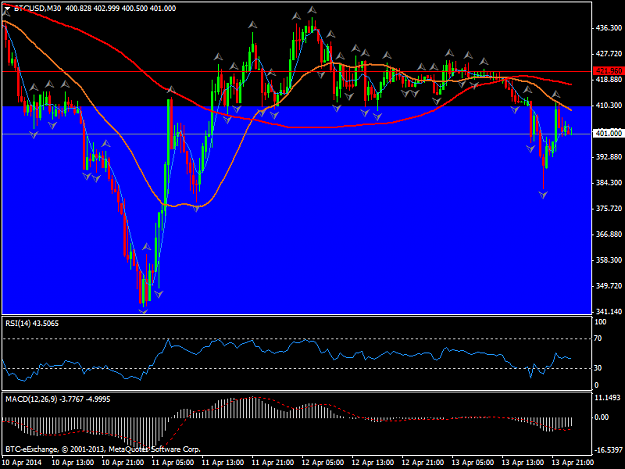Click the 11 Apr 13:00 time label

point(223,462)
